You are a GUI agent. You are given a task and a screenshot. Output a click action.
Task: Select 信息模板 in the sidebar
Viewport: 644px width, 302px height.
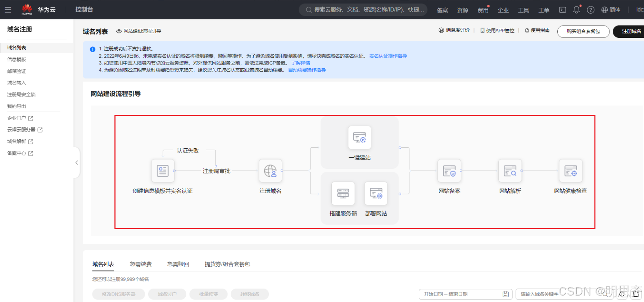(17, 59)
